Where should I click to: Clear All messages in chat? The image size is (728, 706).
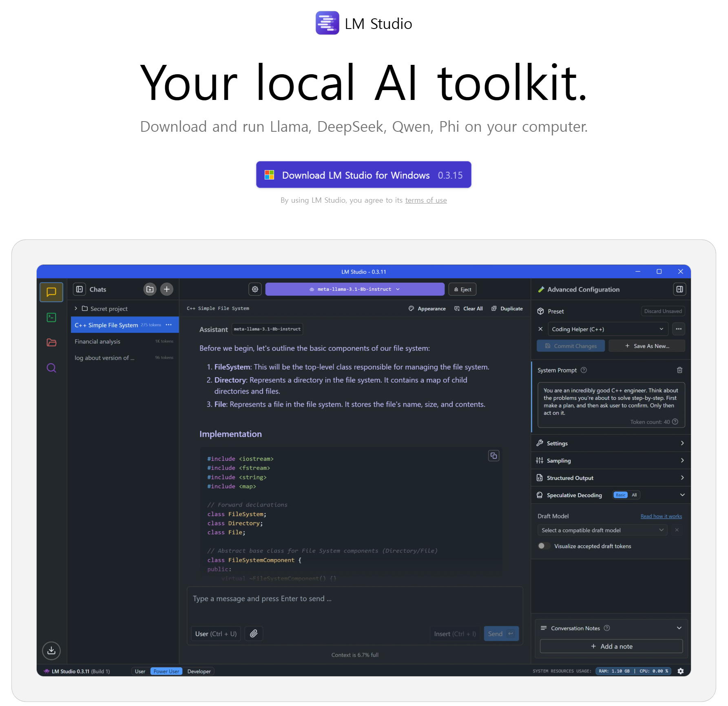click(468, 308)
